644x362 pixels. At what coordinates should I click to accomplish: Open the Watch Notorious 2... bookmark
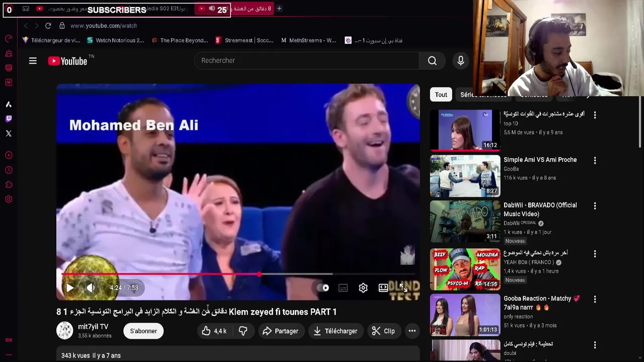pos(115,40)
